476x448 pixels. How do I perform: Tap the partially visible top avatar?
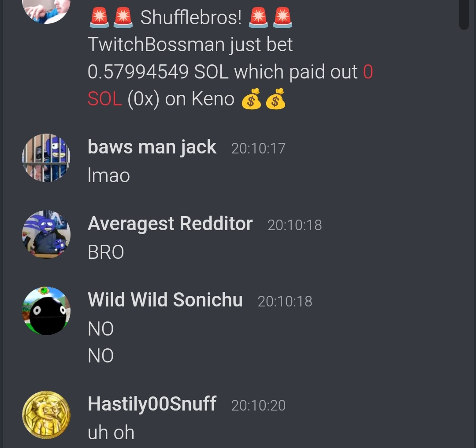(x=46, y=11)
